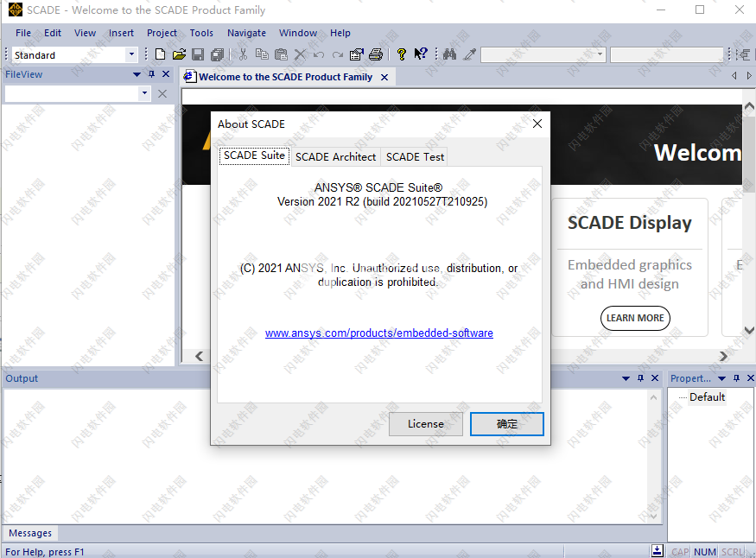Viewport: 756px width, 558px height.
Task: Click the Save All toolbar icon
Action: coord(215,54)
